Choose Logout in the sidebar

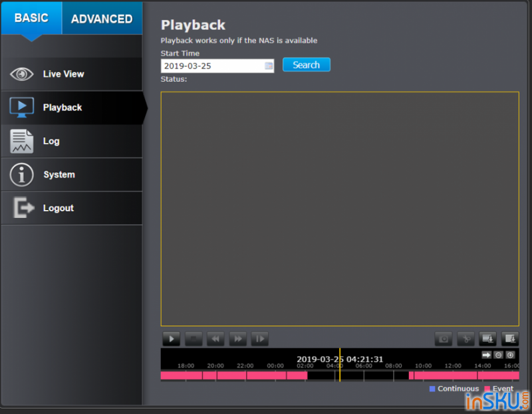pos(72,208)
